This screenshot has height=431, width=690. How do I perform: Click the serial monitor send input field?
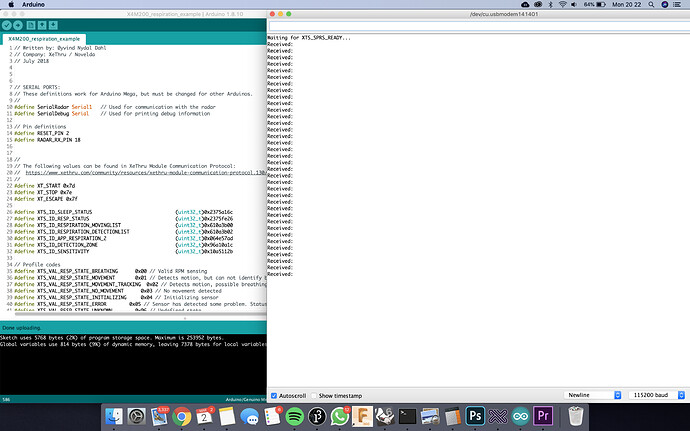[479, 26]
